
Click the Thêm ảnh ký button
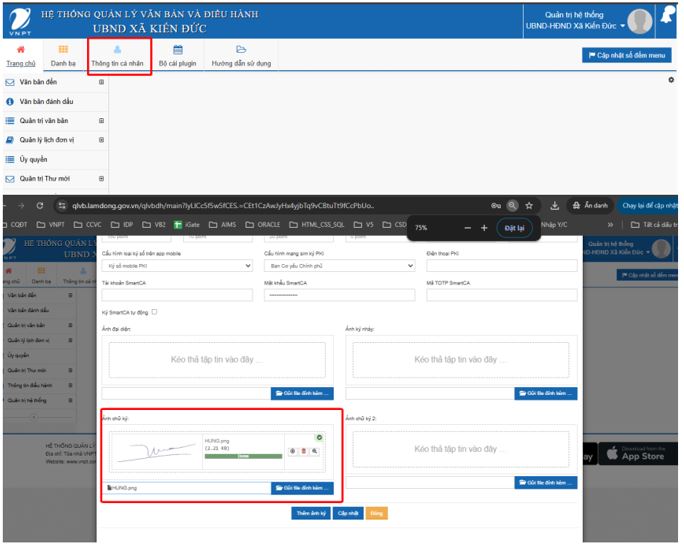pos(310,513)
